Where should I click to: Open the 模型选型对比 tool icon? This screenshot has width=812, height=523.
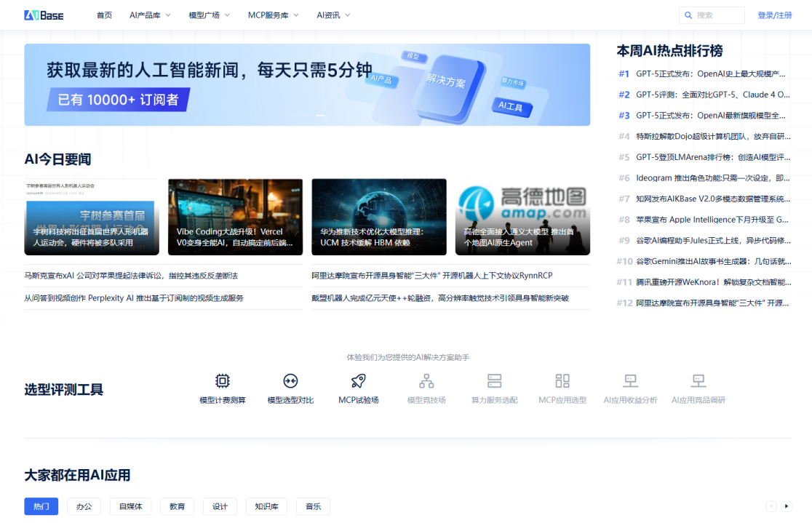[x=290, y=381]
